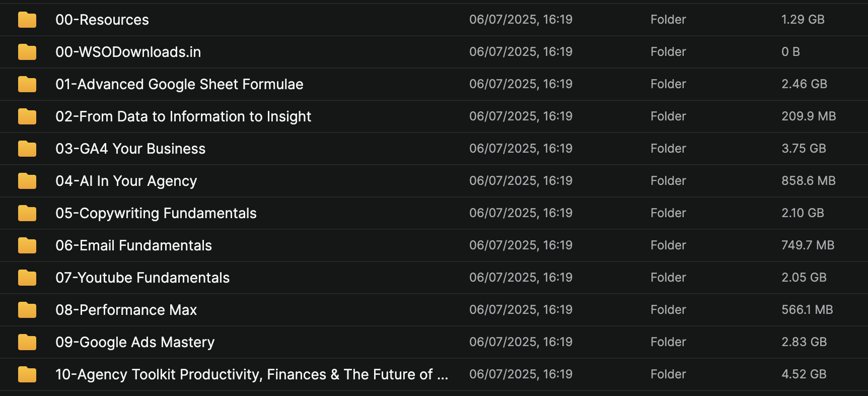Viewport: 868px width, 396px height.
Task: Click the 0 B size of 00-WSODownloads.in
Action: pos(790,52)
